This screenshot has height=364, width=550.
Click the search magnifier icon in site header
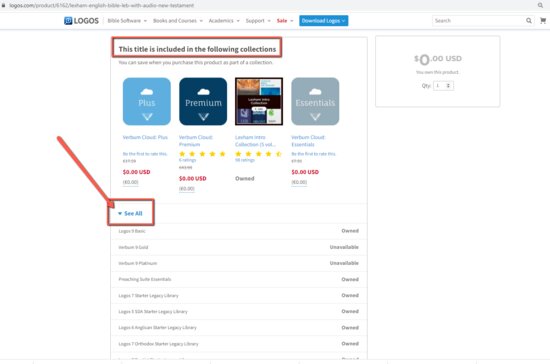pyautogui.click(x=529, y=21)
